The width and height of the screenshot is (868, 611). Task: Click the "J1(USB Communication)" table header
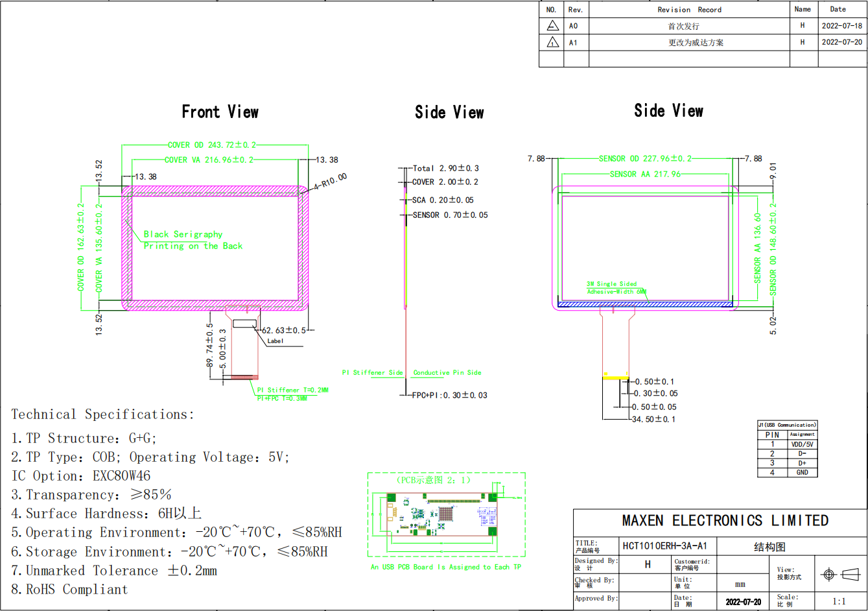tap(788, 425)
